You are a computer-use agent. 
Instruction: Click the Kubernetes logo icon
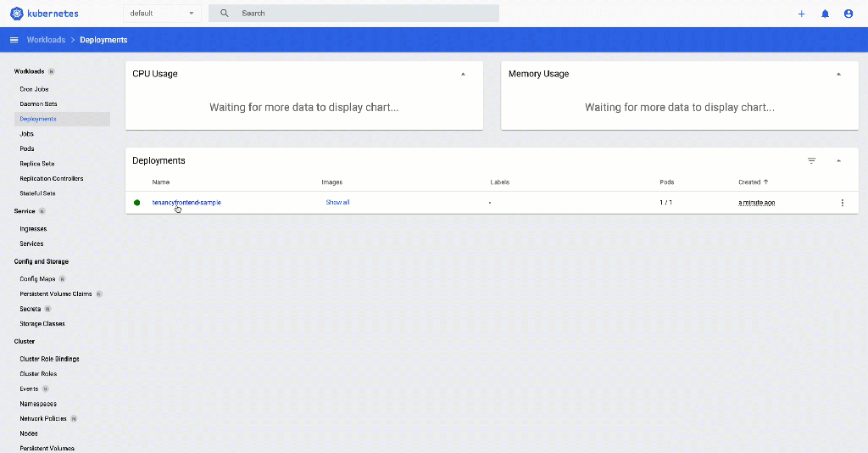(16, 14)
